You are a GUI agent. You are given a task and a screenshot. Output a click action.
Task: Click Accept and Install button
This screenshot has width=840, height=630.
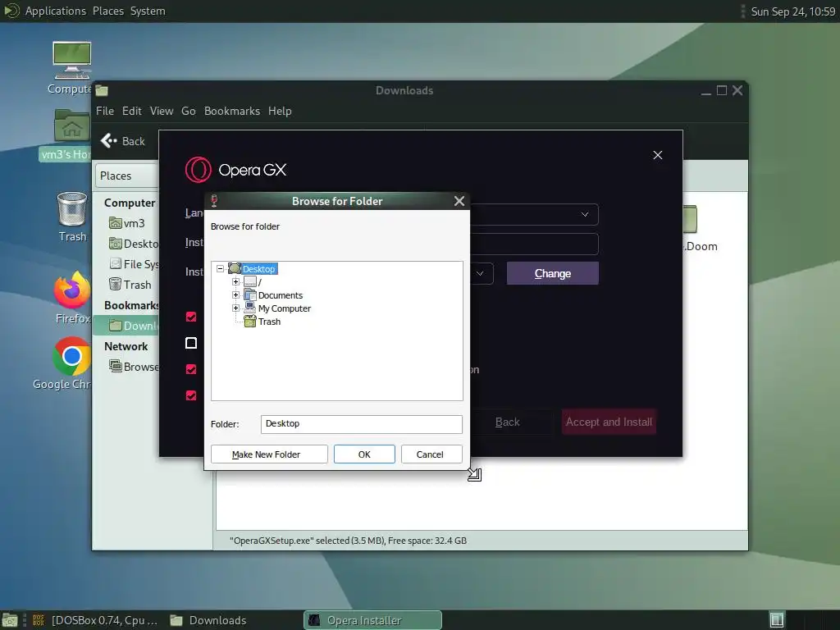pyautogui.click(x=609, y=422)
